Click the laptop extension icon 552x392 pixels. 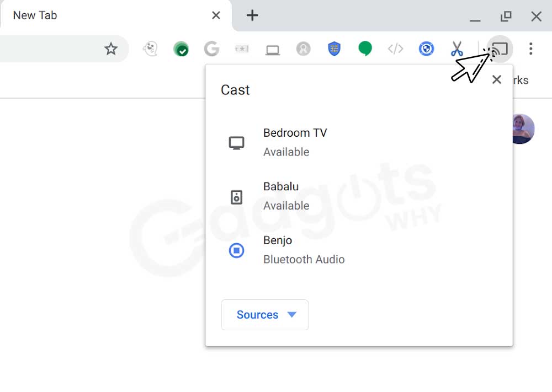[272, 50]
